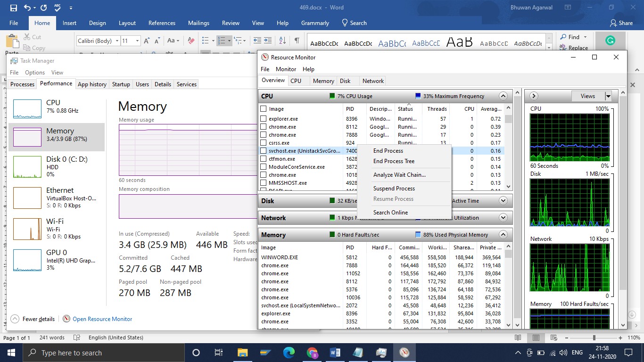Decrease paragraph indent in Word
This screenshot has width=644, height=362.
(257, 41)
